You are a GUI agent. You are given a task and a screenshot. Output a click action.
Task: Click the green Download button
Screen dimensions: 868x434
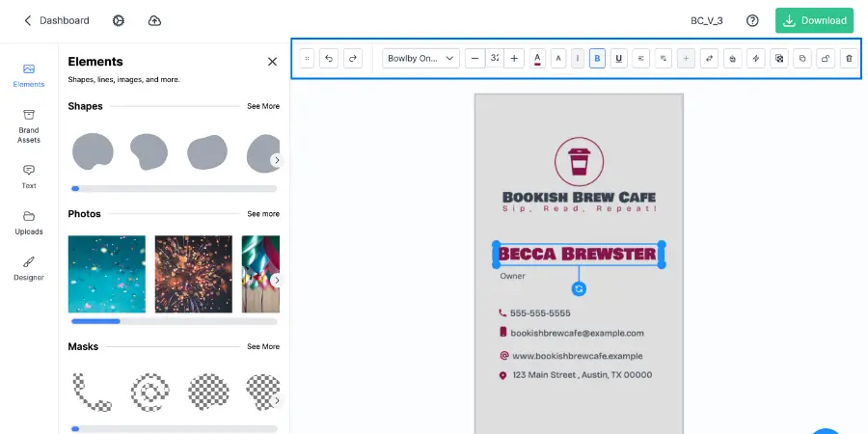point(814,20)
